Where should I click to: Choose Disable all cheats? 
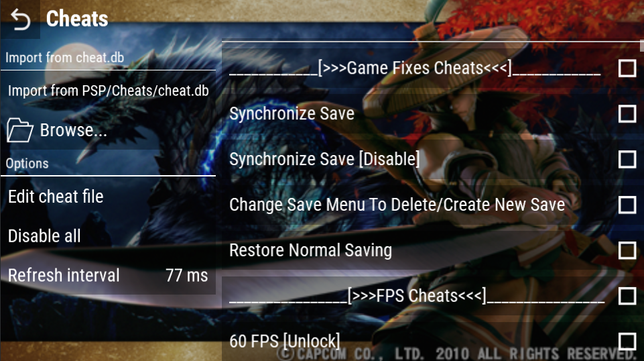point(108,236)
